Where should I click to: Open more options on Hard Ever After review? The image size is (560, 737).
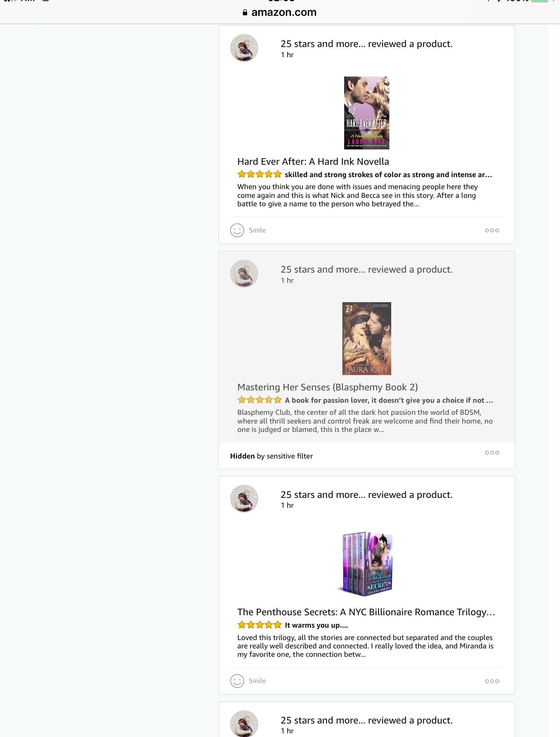[x=492, y=230]
